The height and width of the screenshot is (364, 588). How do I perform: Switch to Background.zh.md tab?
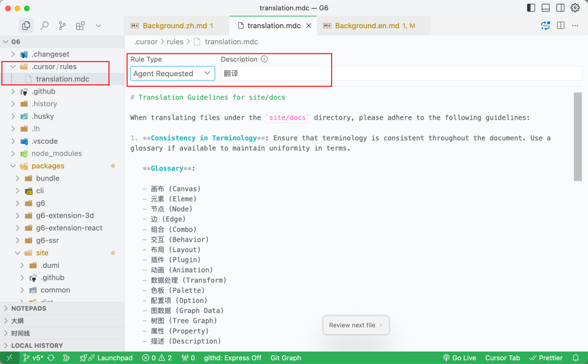click(x=176, y=26)
